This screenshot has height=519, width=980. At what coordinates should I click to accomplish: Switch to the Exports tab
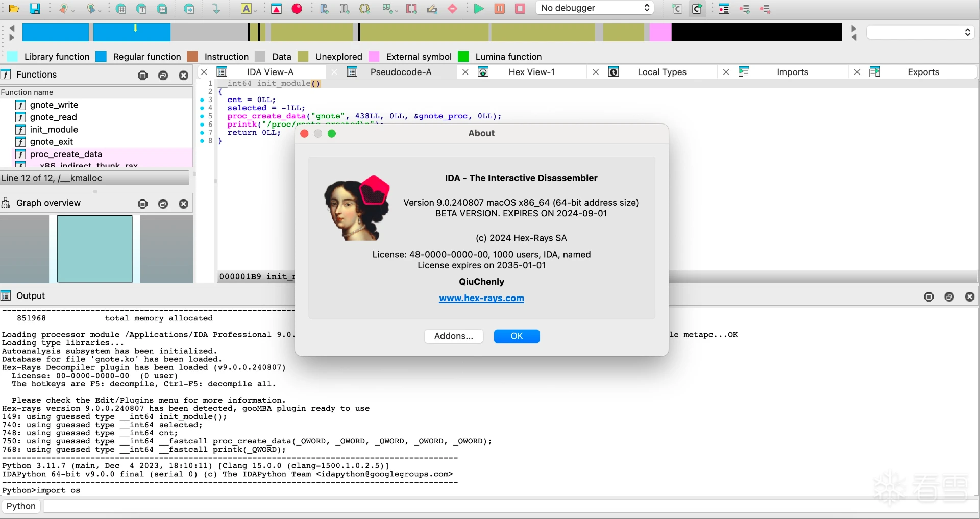[x=923, y=72]
